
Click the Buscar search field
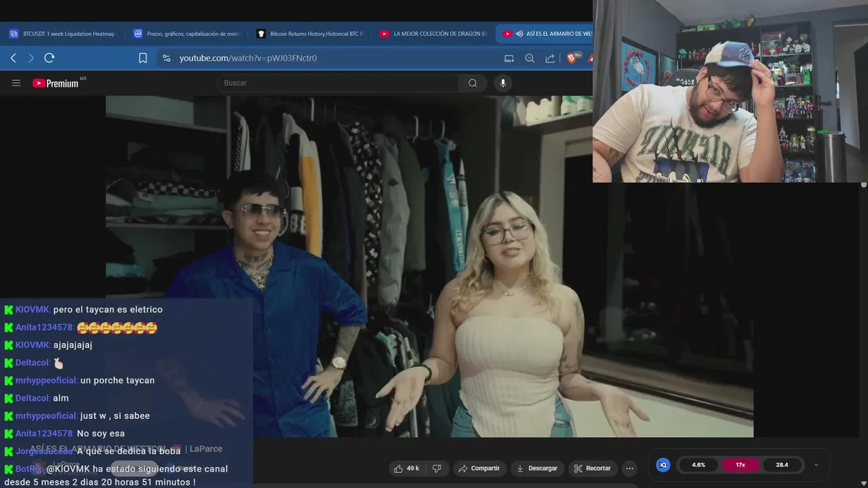click(338, 83)
